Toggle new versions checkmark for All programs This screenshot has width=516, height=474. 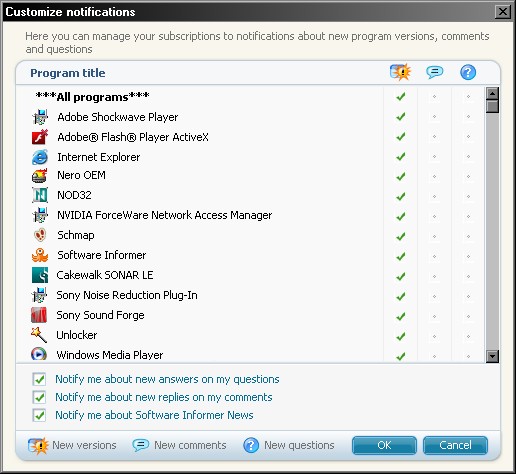(x=401, y=97)
